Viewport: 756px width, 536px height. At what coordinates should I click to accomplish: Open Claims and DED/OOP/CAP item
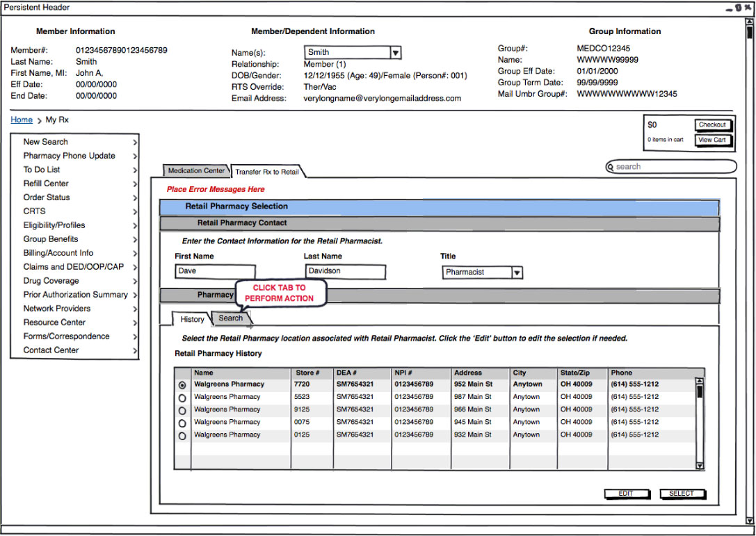[74, 267]
